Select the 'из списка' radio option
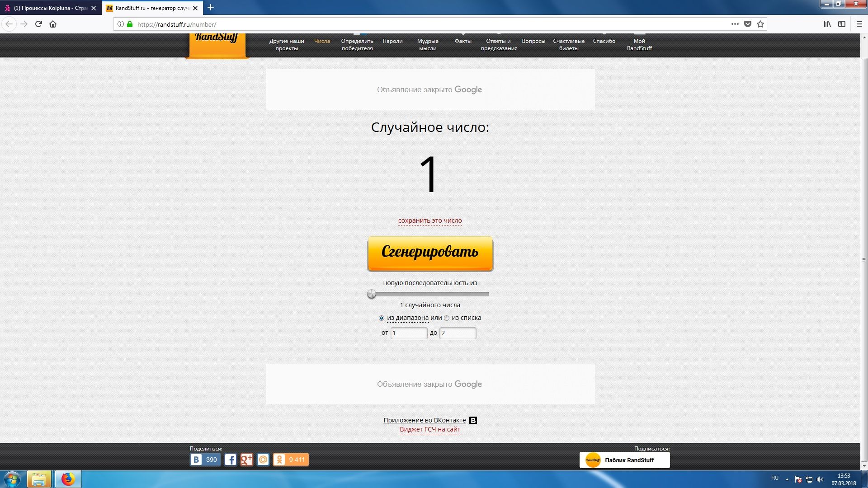The image size is (868, 488). click(447, 318)
